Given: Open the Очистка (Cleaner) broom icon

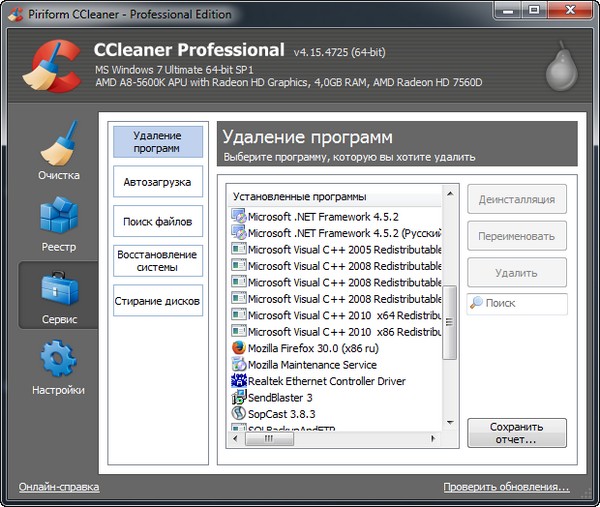Looking at the screenshot, I should point(58,145).
